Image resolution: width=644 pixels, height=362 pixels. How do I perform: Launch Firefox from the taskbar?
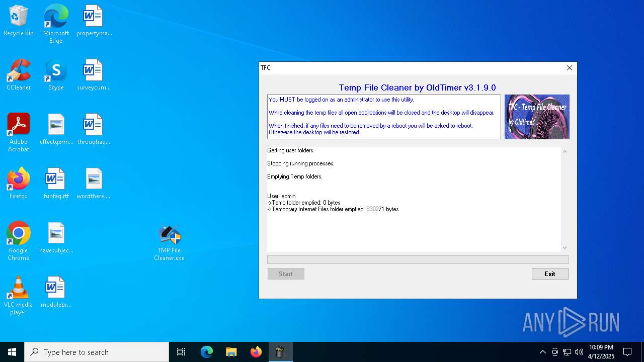click(x=256, y=352)
